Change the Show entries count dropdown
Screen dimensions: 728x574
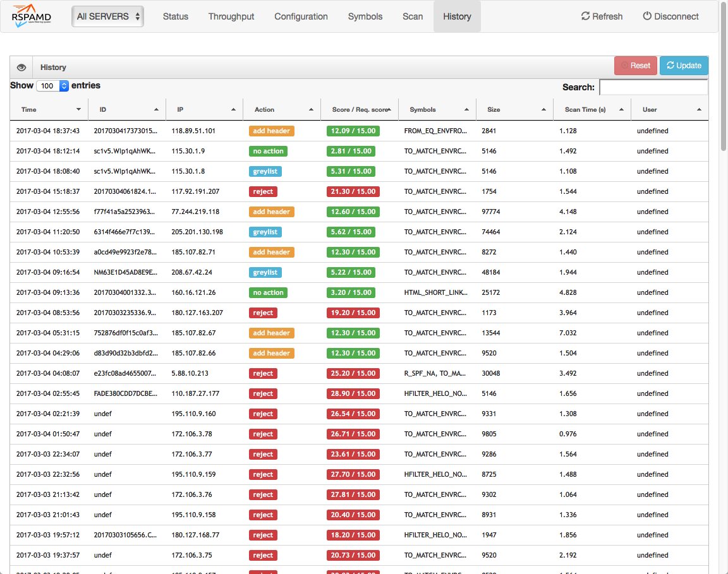(x=52, y=86)
